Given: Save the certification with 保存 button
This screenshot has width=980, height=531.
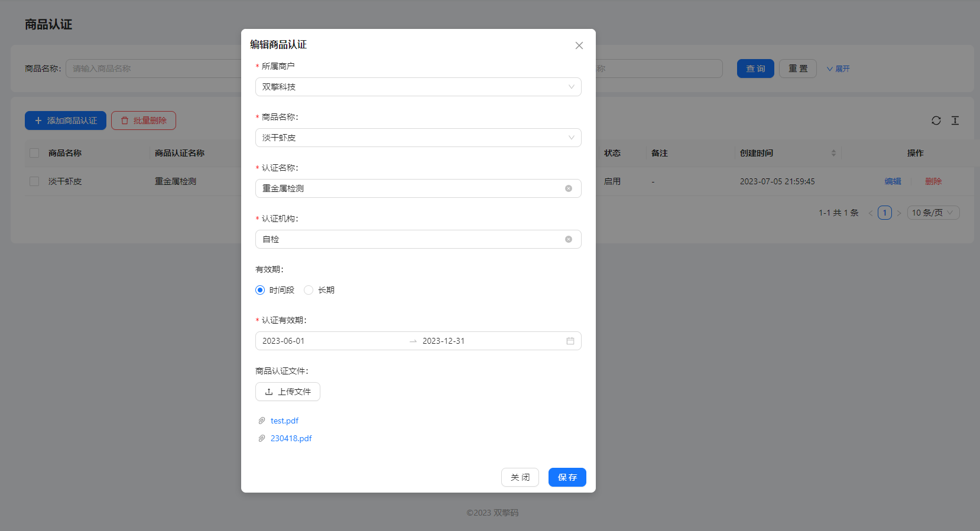Looking at the screenshot, I should [x=567, y=477].
